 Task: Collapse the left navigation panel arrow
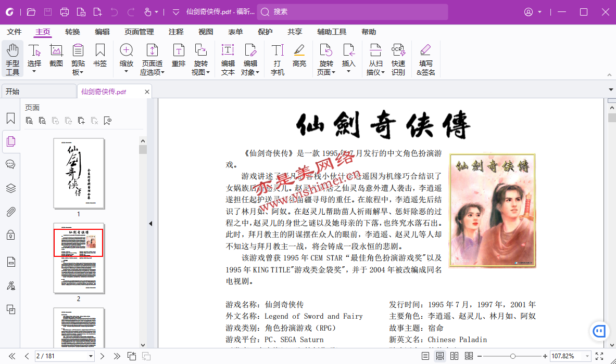point(150,224)
